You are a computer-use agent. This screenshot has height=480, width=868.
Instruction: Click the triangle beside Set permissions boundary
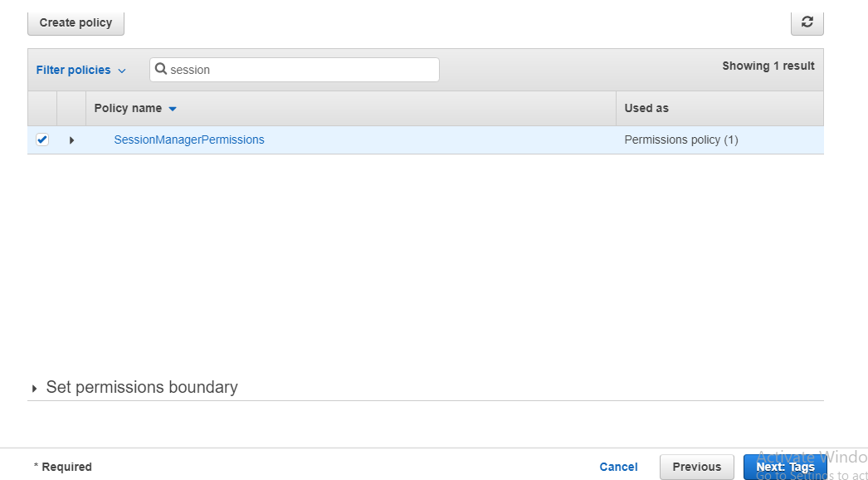35,389
